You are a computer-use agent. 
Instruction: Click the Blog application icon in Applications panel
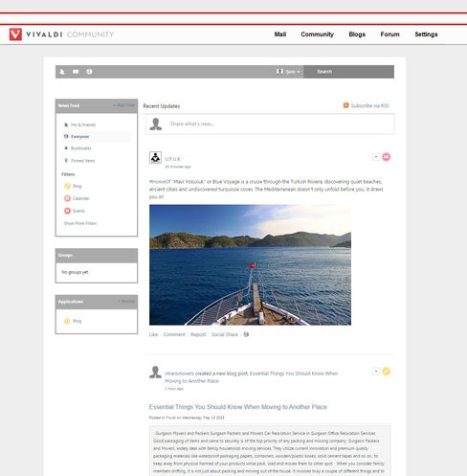[x=67, y=321]
